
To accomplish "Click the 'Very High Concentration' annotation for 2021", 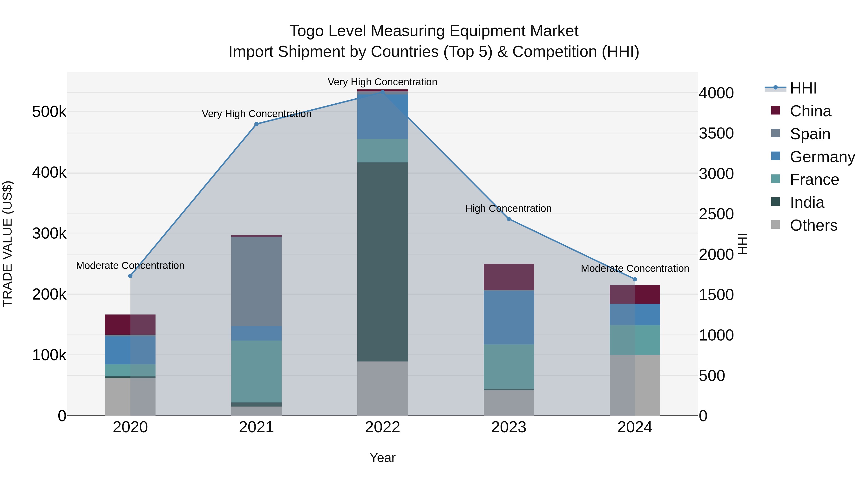I will pyautogui.click(x=257, y=114).
